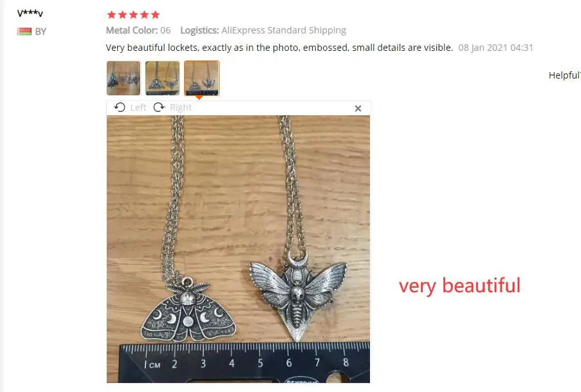Click the Belarus flag icon
The height and width of the screenshot is (392, 581).
24,32
